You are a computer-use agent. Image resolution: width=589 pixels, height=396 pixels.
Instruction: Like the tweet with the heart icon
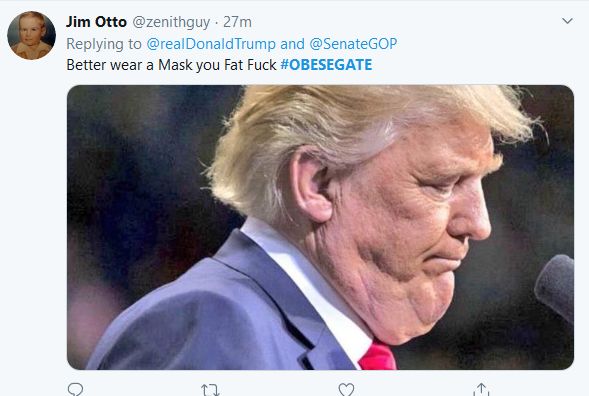346,390
